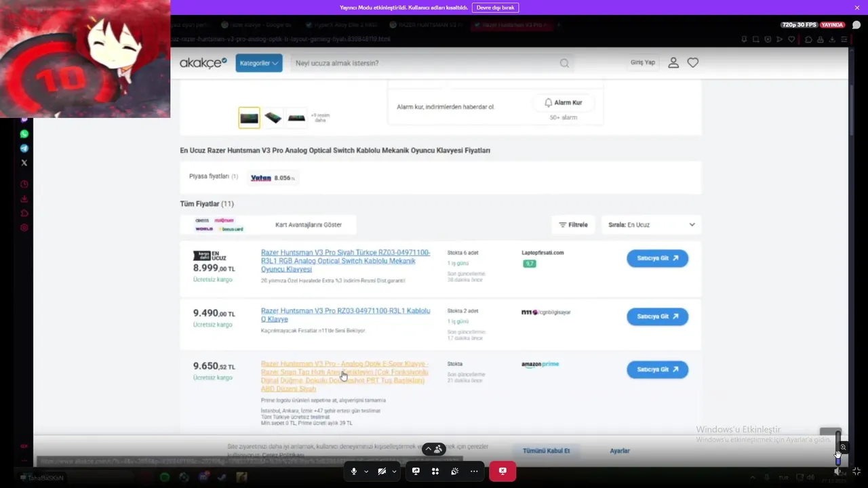Click the zoom magnifier icon at bottom right
868x488 pixels.
click(843, 447)
